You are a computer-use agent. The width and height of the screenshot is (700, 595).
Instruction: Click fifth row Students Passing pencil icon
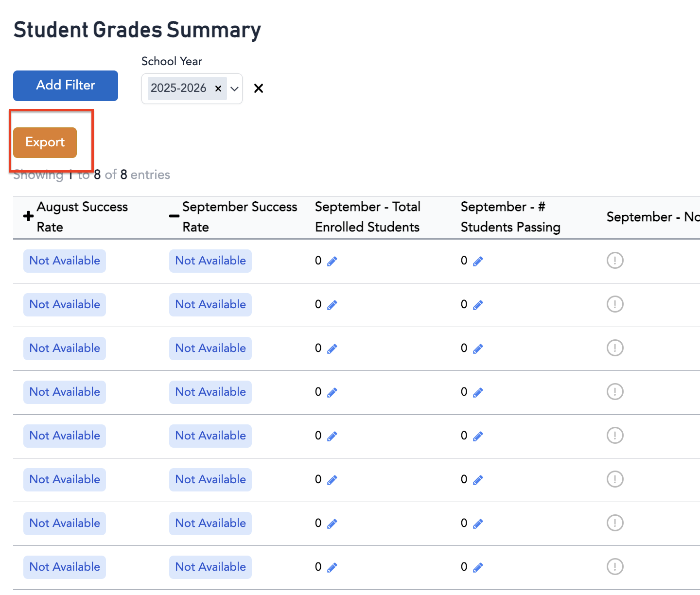pyautogui.click(x=478, y=437)
